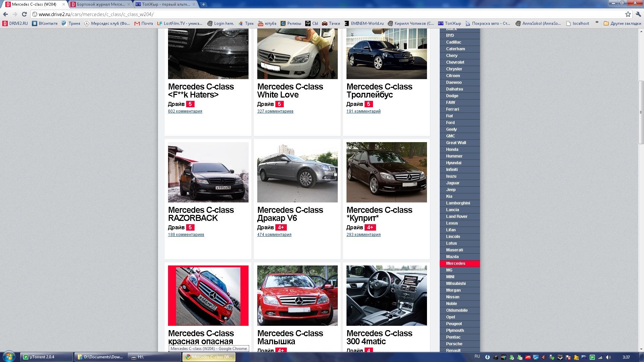
Task: Switch to the Бортовой журнал Mercedes tab
Action: click(100, 4)
